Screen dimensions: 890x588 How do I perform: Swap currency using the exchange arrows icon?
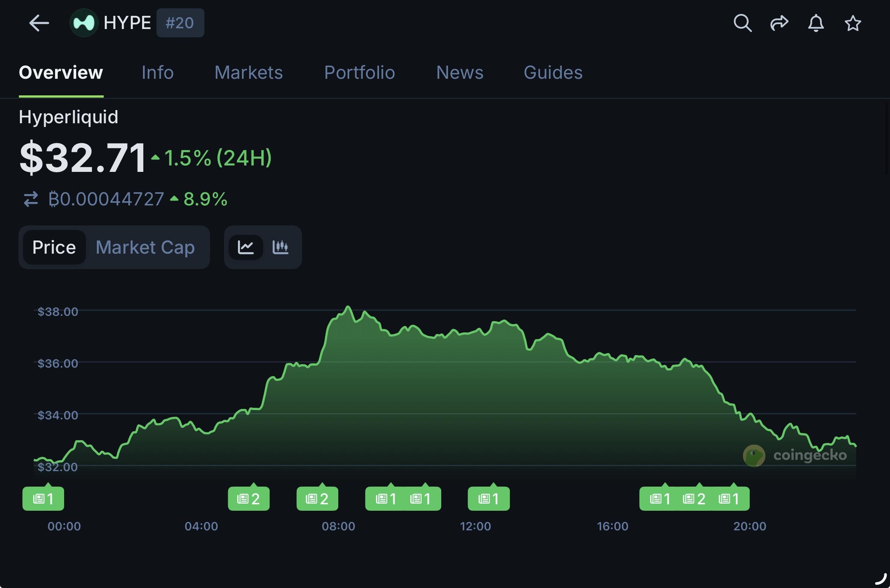click(x=31, y=199)
